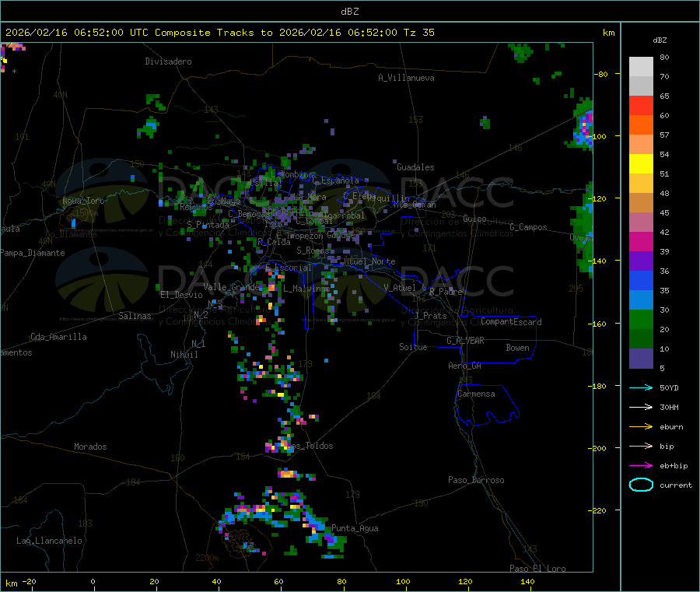This screenshot has height=592, width=700.
Task: Click the 'Nihuil' map label
Action: pyautogui.click(x=184, y=355)
